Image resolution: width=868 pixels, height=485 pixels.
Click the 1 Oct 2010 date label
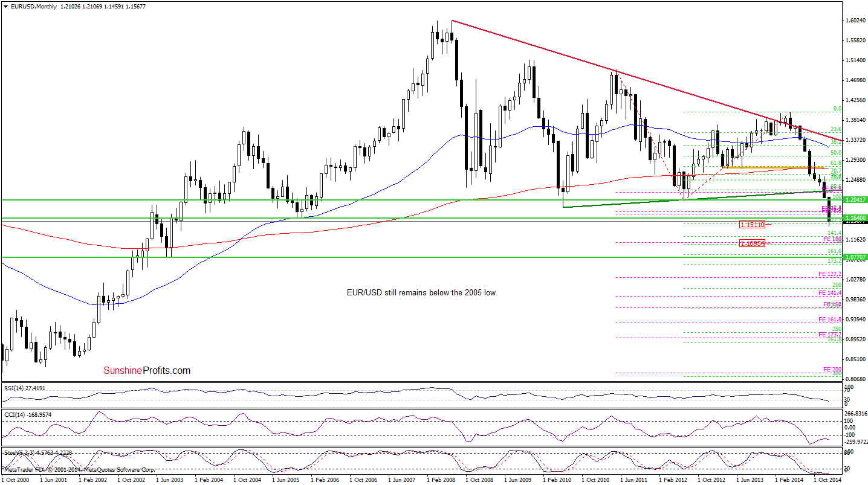(x=595, y=479)
